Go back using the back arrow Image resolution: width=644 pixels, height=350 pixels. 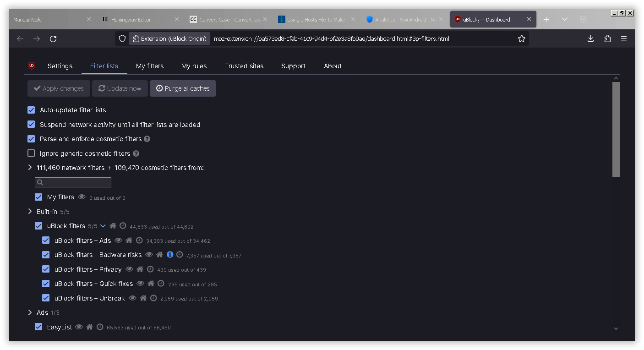point(20,39)
